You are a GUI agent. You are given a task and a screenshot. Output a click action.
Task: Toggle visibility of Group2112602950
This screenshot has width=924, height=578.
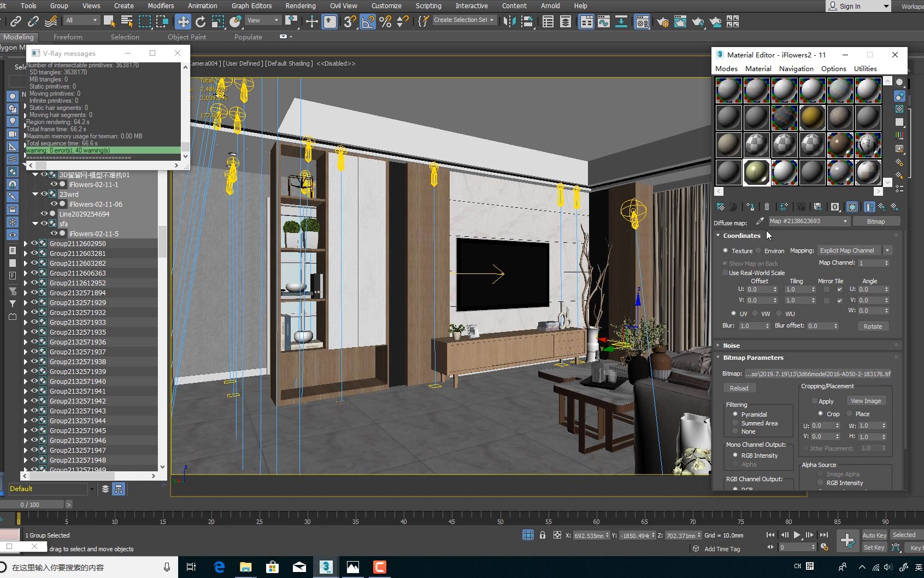tap(34, 243)
